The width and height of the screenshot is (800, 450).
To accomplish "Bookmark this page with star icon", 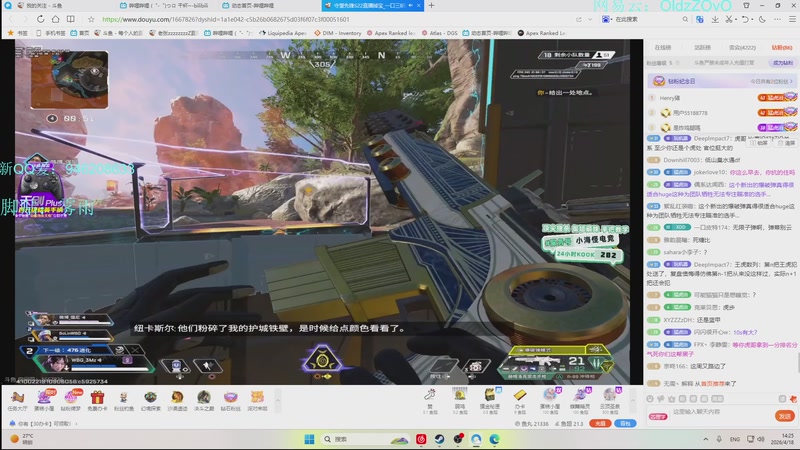I will coord(91,19).
